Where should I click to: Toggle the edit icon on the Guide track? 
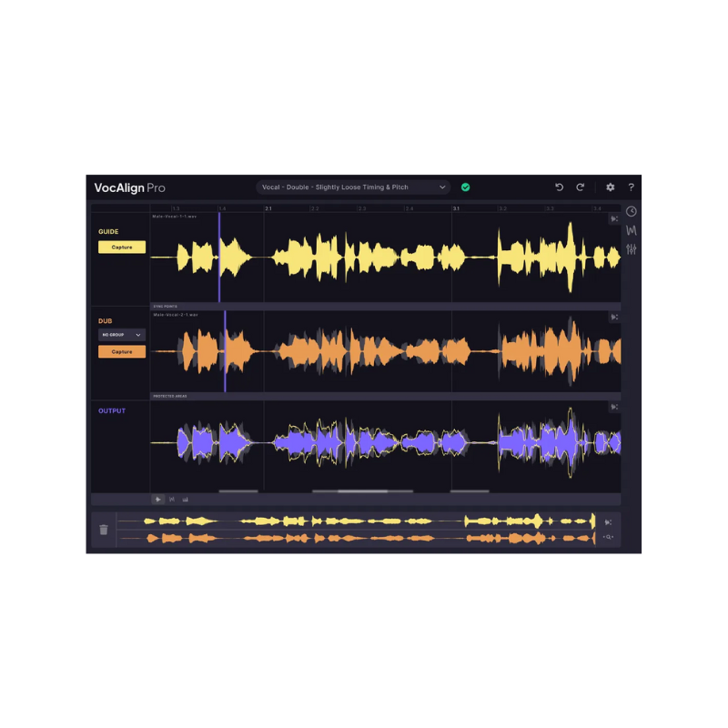(613, 218)
